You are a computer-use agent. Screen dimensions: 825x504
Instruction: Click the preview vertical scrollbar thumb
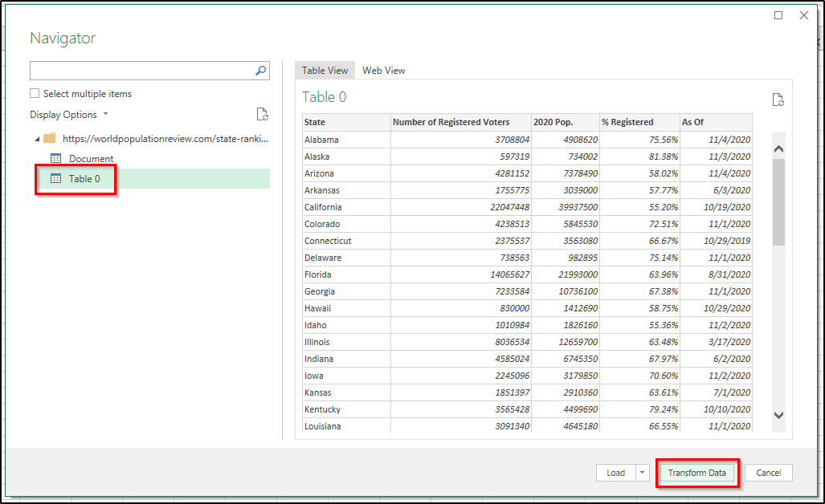point(778,202)
